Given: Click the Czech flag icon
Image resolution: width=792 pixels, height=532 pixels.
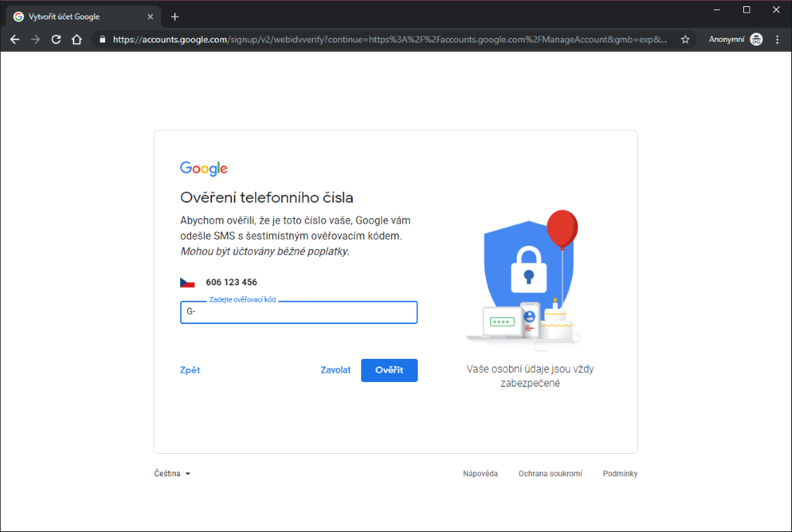Looking at the screenshot, I should coord(187,283).
